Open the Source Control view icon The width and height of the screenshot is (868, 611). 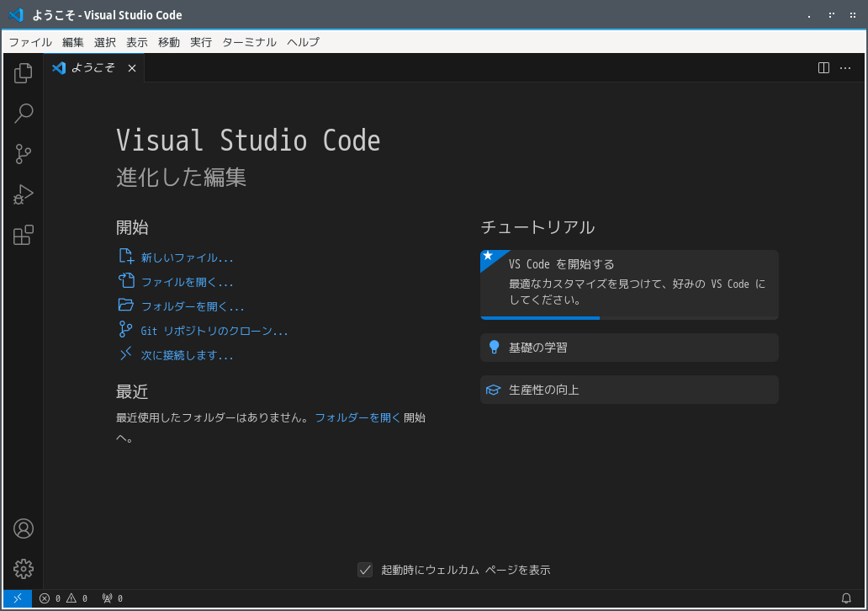point(24,154)
